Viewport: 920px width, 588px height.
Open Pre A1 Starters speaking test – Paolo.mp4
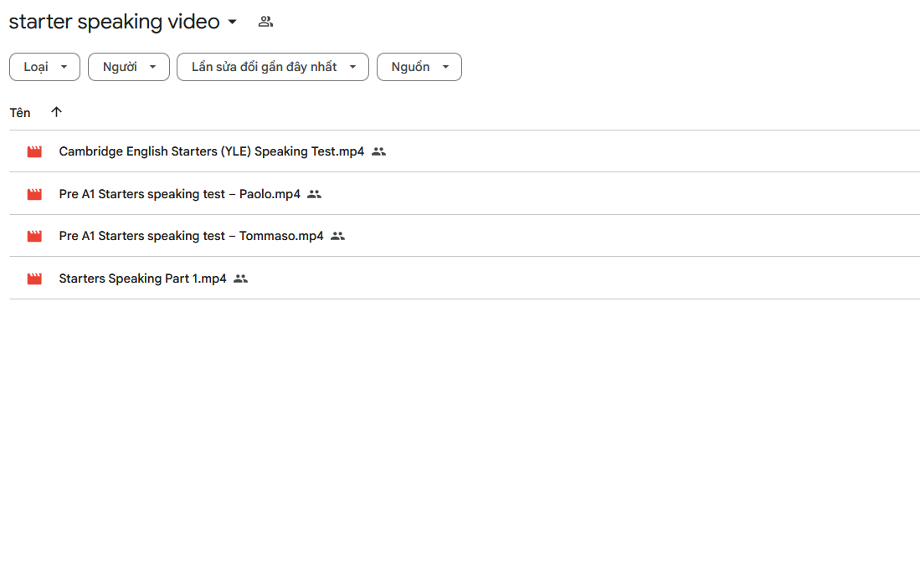tap(179, 194)
